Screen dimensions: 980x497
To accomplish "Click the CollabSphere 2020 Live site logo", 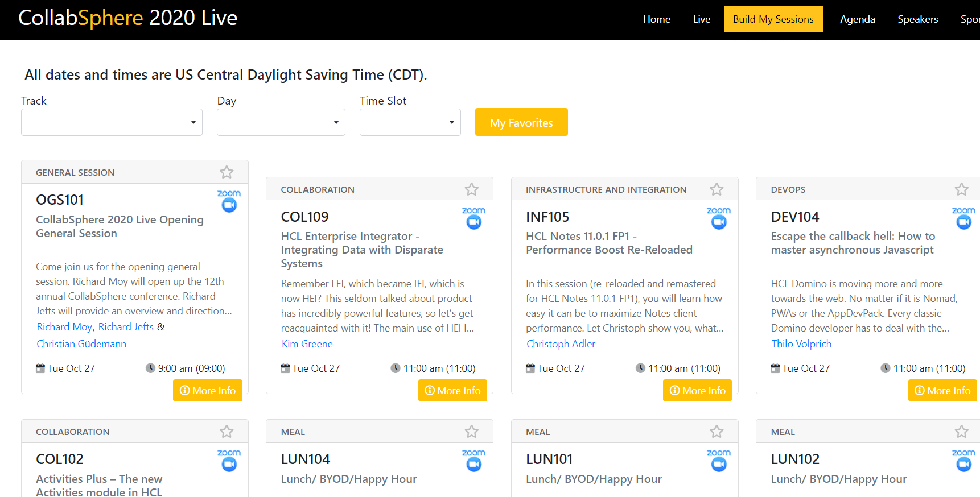I will tap(128, 18).
